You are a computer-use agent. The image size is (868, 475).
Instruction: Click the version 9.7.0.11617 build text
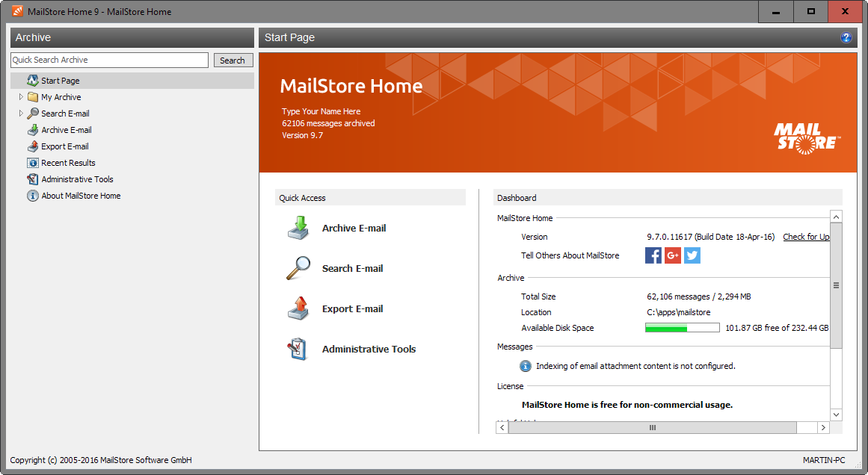(710, 237)
